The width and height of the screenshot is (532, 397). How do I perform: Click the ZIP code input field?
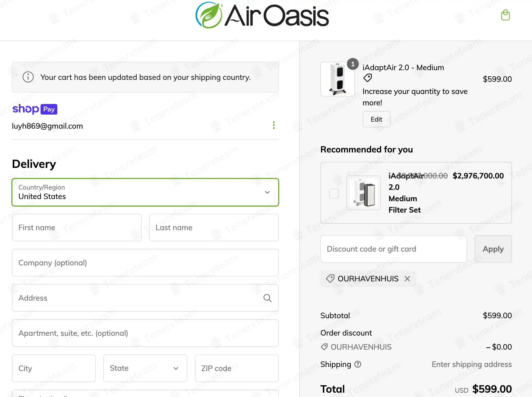(x=237, y=368)
